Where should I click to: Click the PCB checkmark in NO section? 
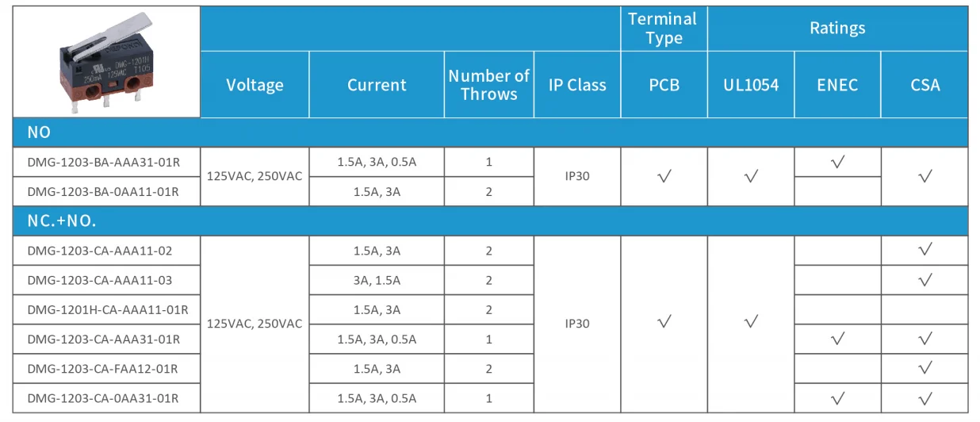click(x=664, y=177)
